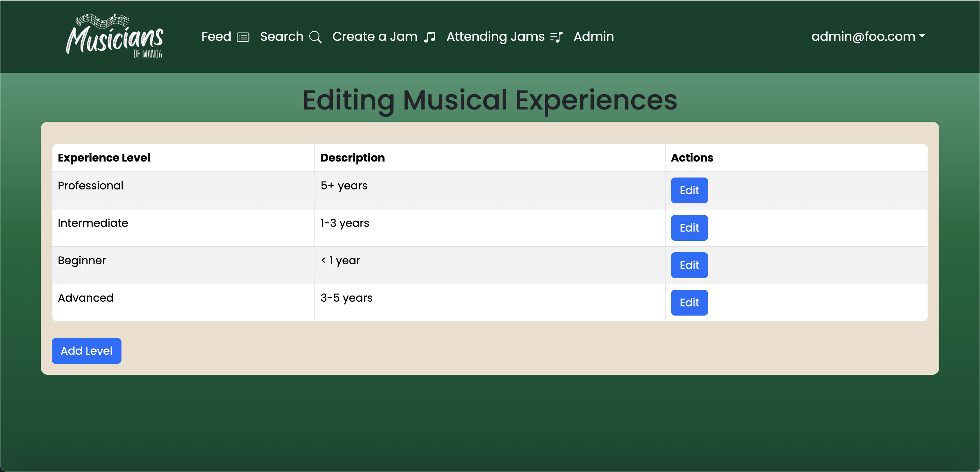
Task: Click Edit for Professional experience level
Action: [x=689, y=190]
